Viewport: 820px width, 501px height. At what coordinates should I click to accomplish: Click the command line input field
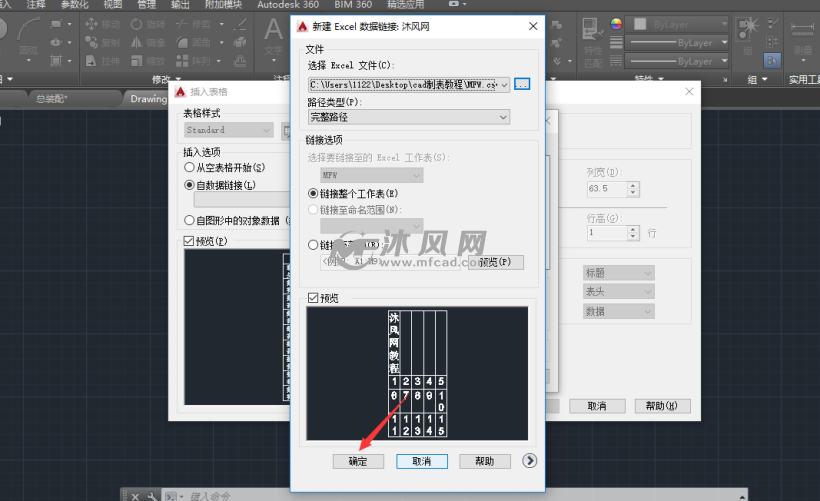click(460, 496)
